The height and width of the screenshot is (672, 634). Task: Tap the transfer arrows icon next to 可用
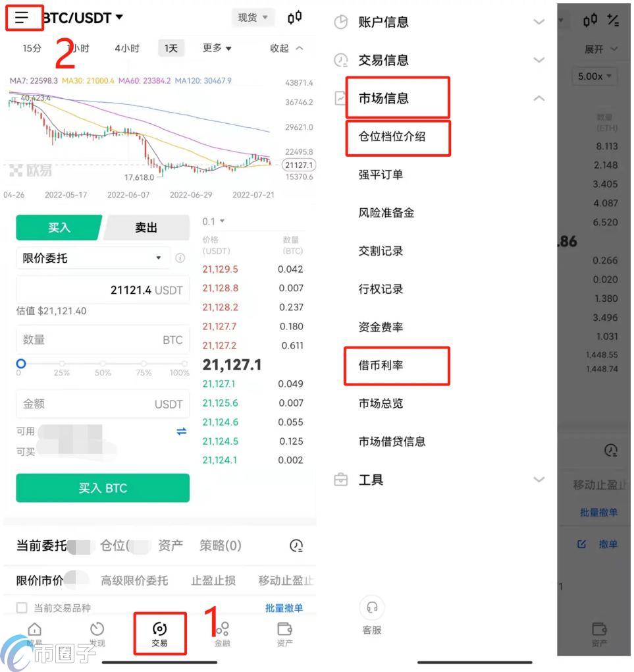(x=182, y=431)
